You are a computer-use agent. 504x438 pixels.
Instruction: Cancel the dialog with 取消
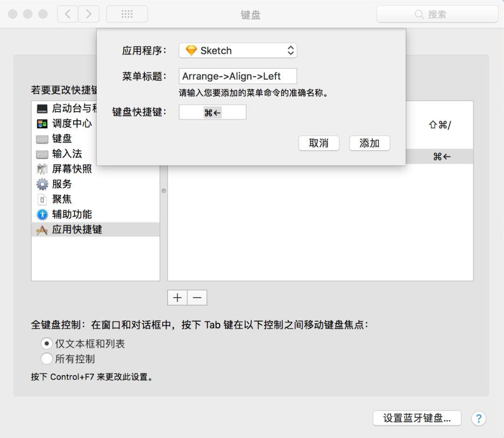(x=319, y=143)
